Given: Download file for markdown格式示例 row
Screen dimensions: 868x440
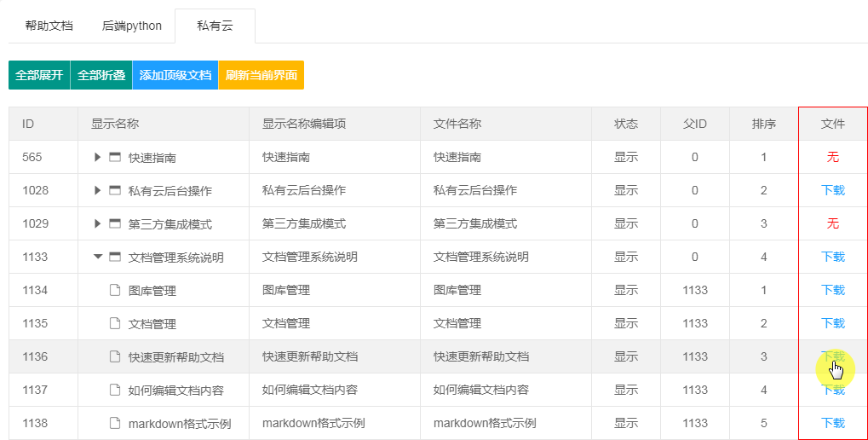Looking at the screenshot, I should click(x=832, y=423).
